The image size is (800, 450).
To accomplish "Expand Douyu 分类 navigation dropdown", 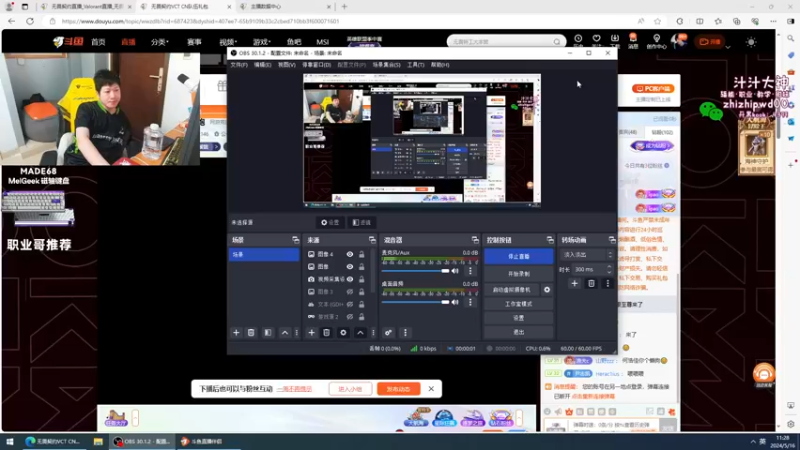I will 160,42.
